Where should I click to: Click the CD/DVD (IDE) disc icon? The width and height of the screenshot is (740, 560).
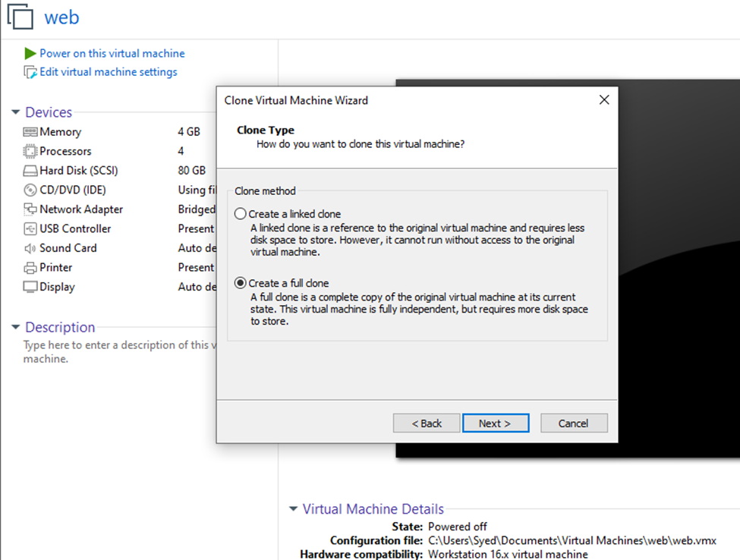point(30,190)
